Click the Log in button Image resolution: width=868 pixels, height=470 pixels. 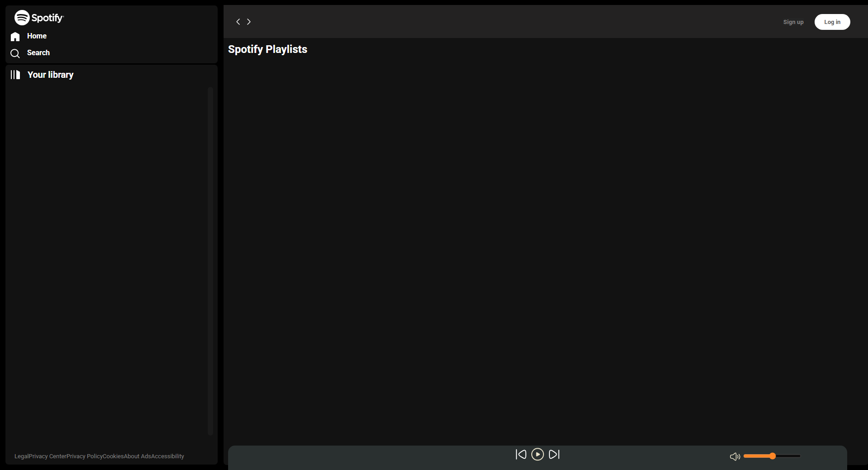coord(832,22)
